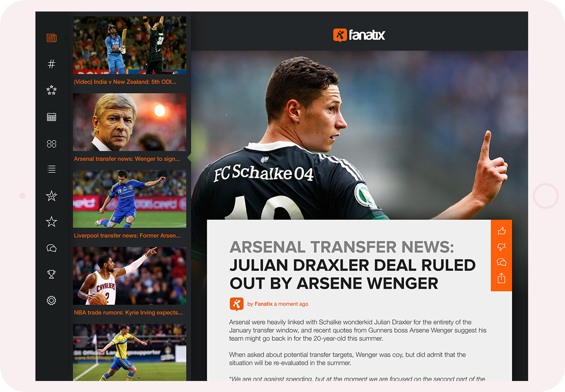Click the Fanatix logo in header
The height and width of the screenshot is (392, 565).
(359, 35)
